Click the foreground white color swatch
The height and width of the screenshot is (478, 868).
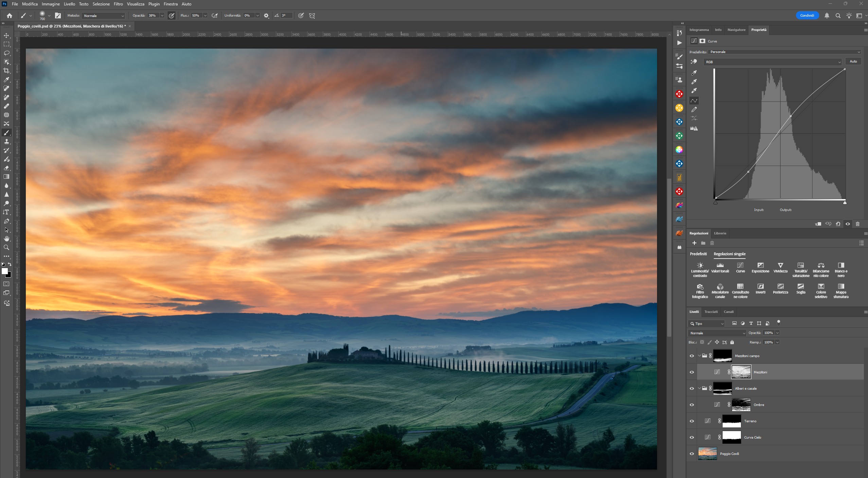[4, 271]
